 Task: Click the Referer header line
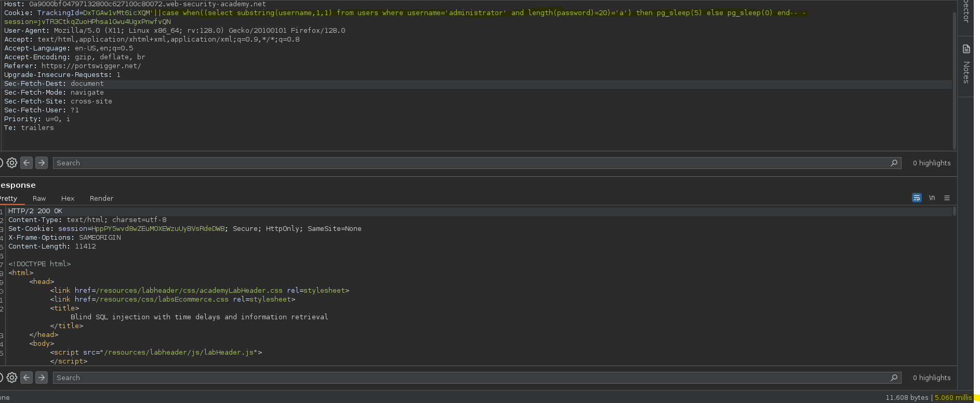point(72,66)
